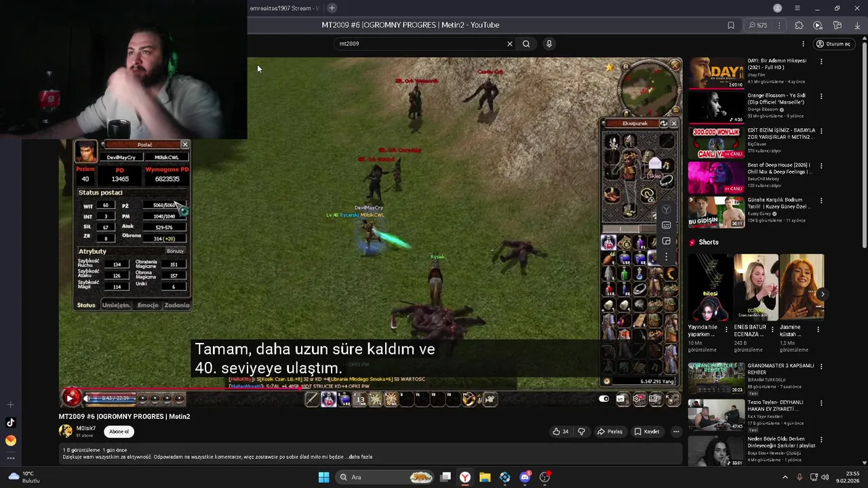868x488 pixels.
Task: Select the Status tab in character window
Action: 86,305
